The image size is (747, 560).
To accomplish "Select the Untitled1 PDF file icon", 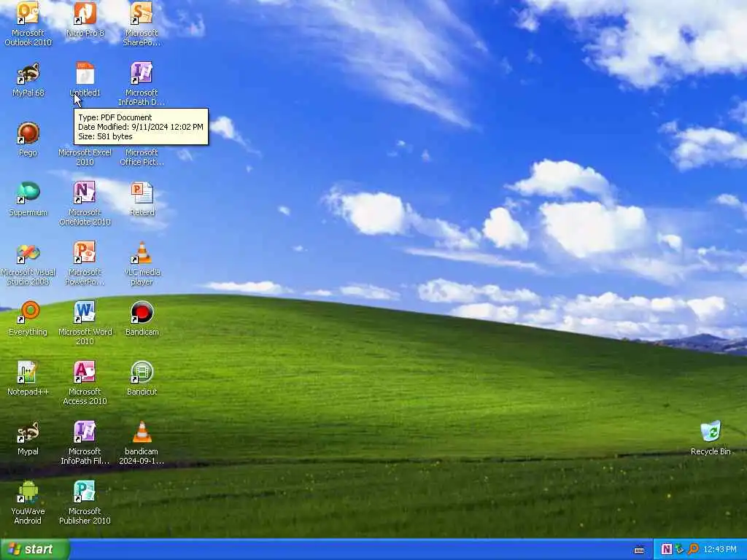I will tap(85, 73).
